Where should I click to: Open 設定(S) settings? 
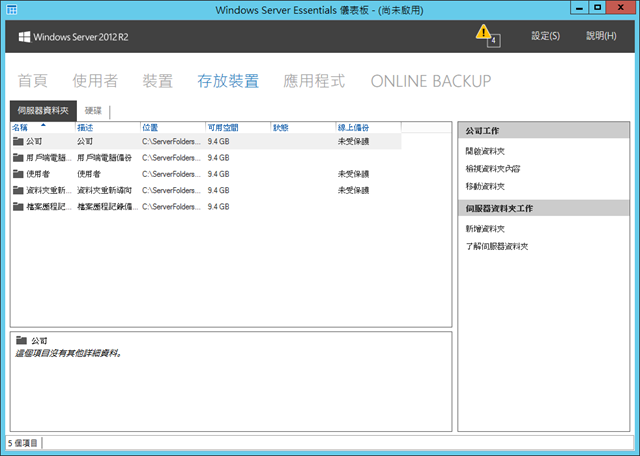tap(545, 36)
